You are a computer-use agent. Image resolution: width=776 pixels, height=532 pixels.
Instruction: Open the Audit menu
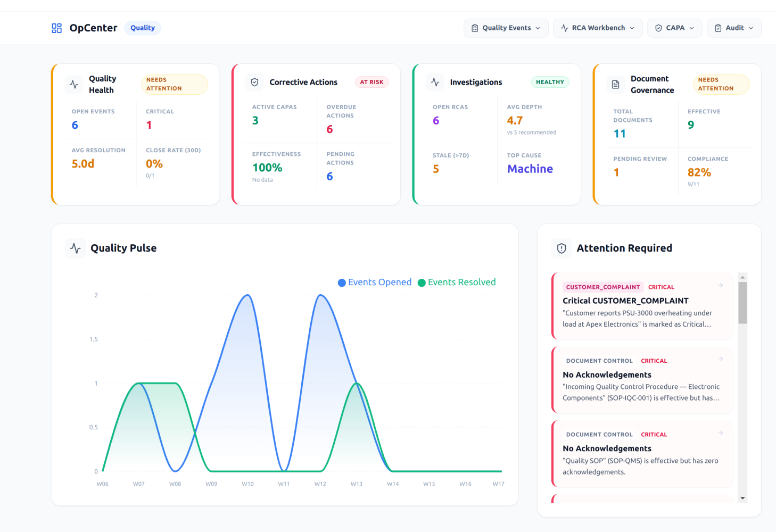point(733,28)
